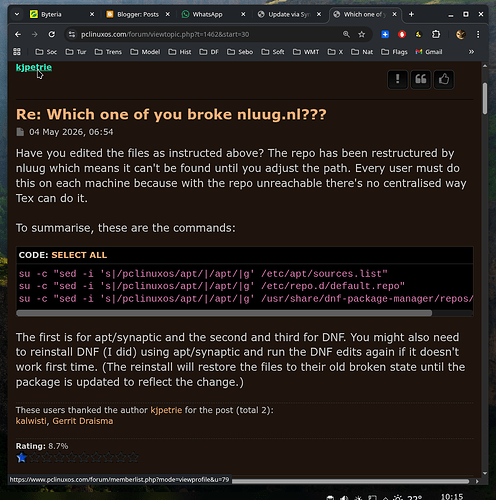Show hidden bookmarks with double chevron
Viewport: 496px width, 500px height.
(471, 52)
